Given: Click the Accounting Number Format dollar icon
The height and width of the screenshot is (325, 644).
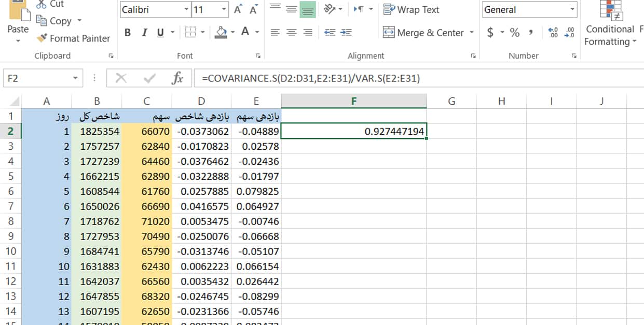Looking at the screenshot, I should pyautogui.click(x=490, y=33).
